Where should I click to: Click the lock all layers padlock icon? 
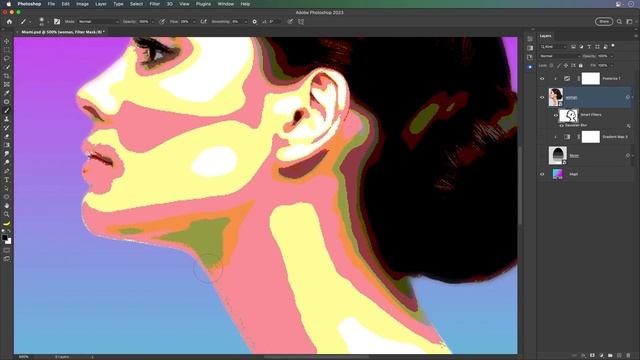(581, 65)
